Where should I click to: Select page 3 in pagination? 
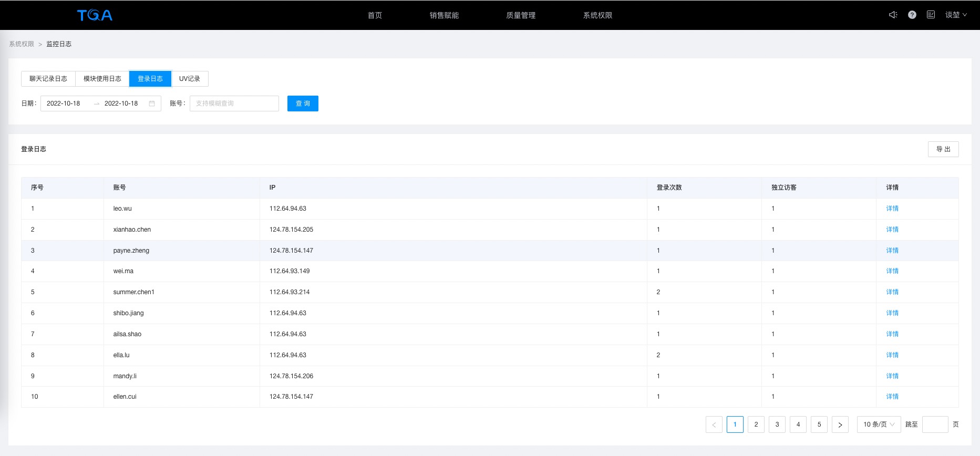pos(777,424)
